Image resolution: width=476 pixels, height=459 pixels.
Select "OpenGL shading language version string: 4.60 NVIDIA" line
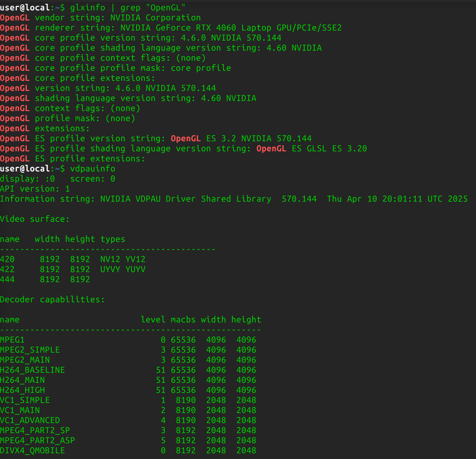coord(128,98)
